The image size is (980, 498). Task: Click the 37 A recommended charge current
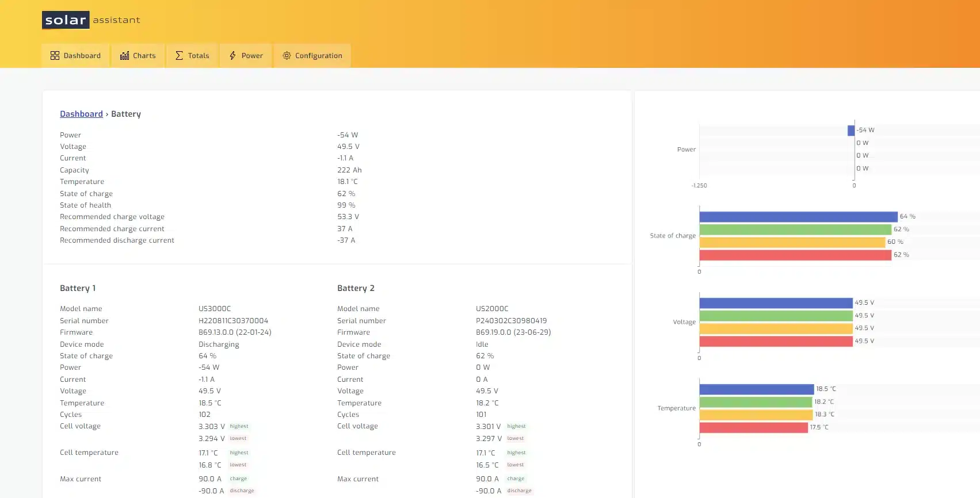click(x=345, y=229)
